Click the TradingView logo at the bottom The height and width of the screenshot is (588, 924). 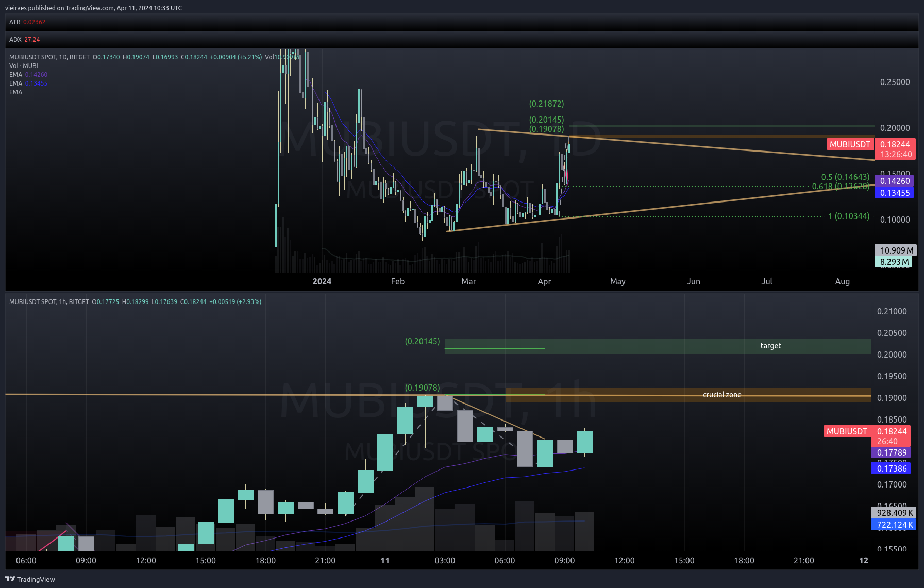pos(30,579)
